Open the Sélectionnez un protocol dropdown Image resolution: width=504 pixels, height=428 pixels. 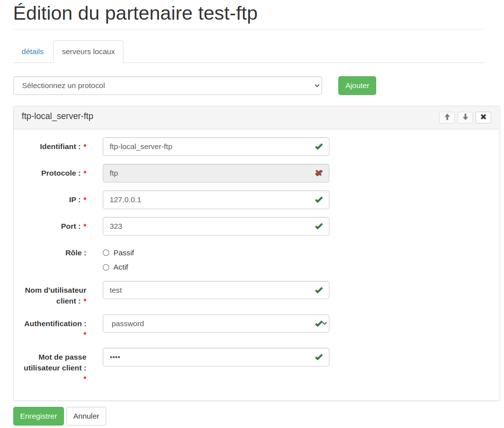(168, 86)
